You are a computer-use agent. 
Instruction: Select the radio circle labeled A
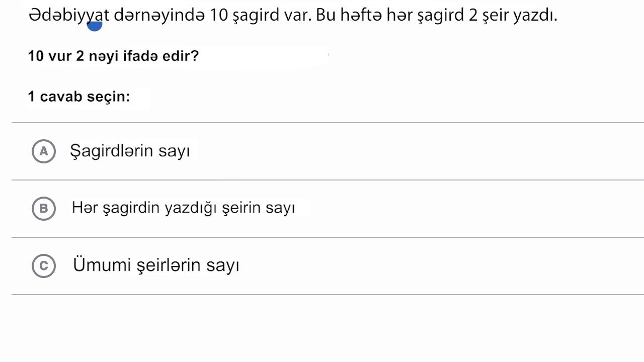coord(44,151)
